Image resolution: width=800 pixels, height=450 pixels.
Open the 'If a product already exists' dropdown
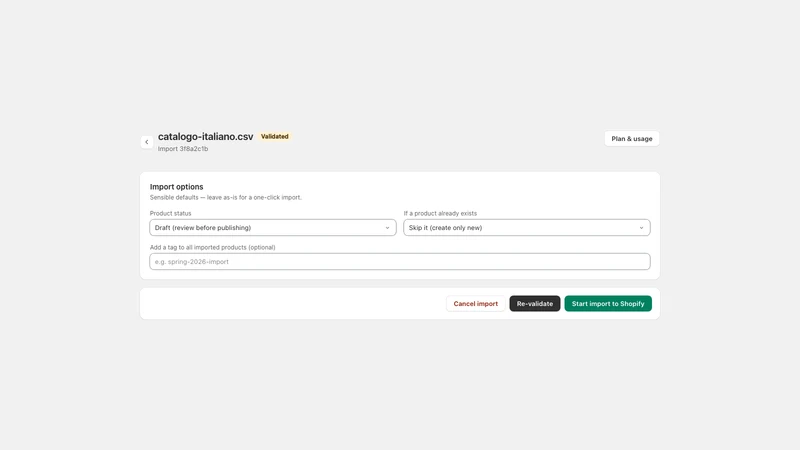click(x=527, y=228)
